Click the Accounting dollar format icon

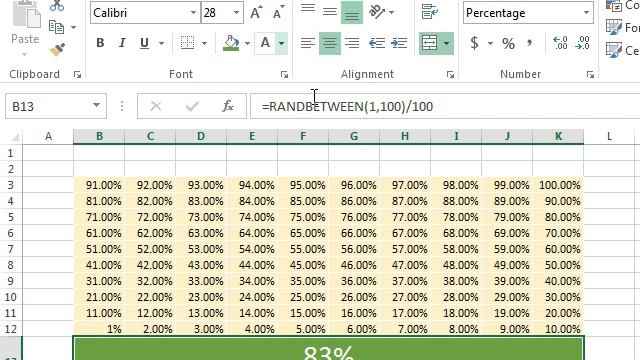point(474,43)
